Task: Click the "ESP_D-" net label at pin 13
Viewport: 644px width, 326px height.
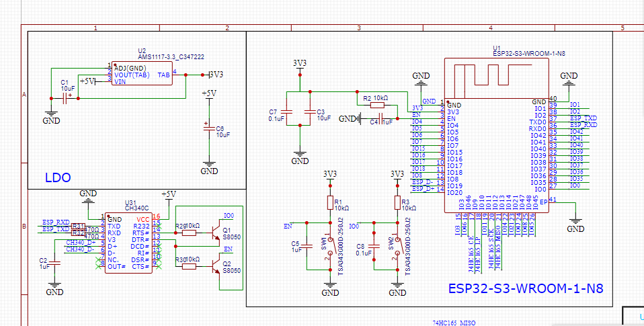Action: [423, 182]
